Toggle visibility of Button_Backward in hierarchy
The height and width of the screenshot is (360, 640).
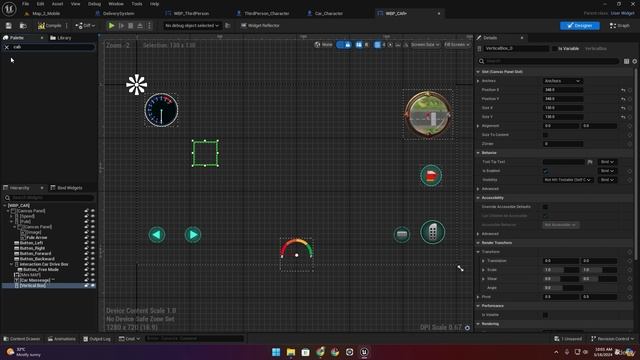coord(93,259)
